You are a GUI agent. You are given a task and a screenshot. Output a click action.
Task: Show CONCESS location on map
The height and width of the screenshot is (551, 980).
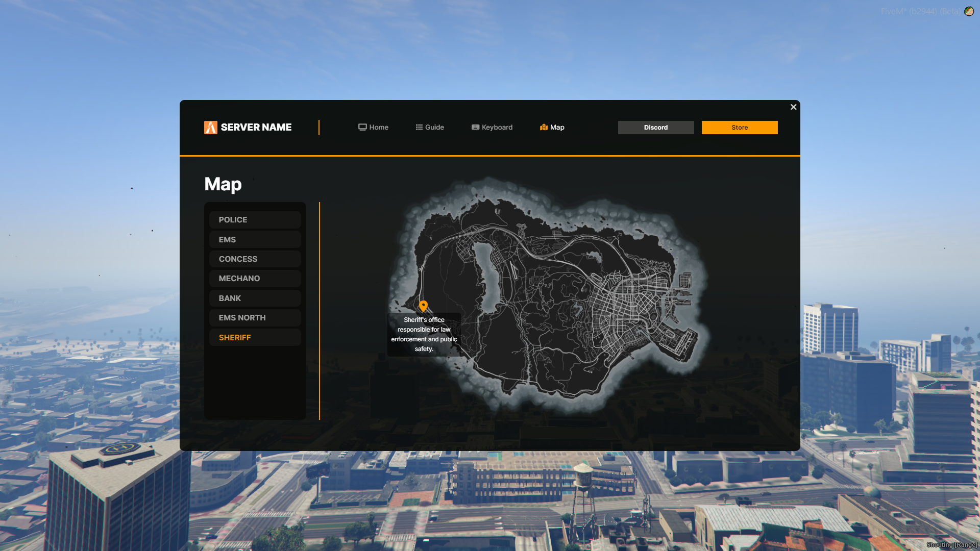tap(255, 259)
